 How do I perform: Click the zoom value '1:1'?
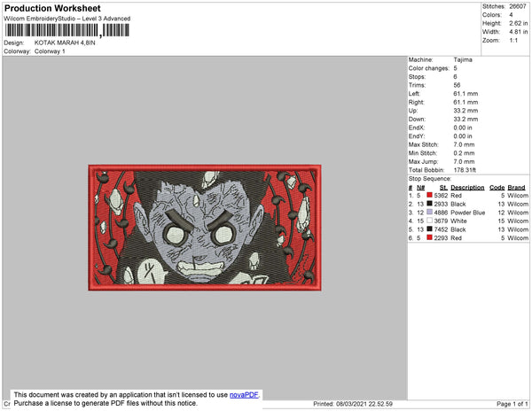(x=513, y=41)
